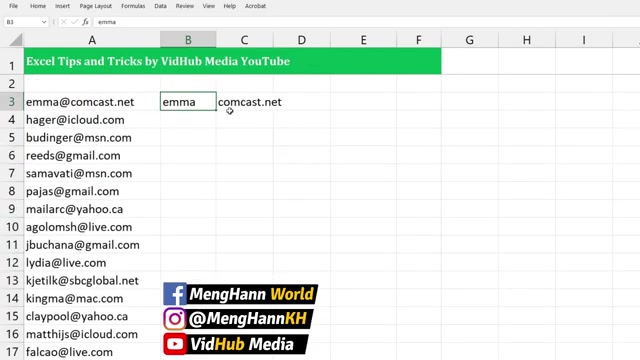
Task: Select row 3 header
Action: [12, 102]
